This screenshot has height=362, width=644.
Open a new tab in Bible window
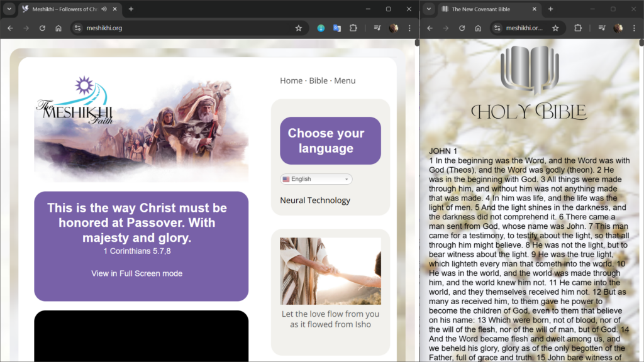click(551, 9)
